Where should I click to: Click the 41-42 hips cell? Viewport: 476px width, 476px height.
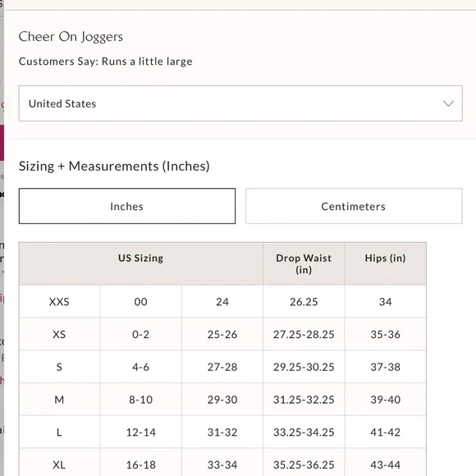386,432
